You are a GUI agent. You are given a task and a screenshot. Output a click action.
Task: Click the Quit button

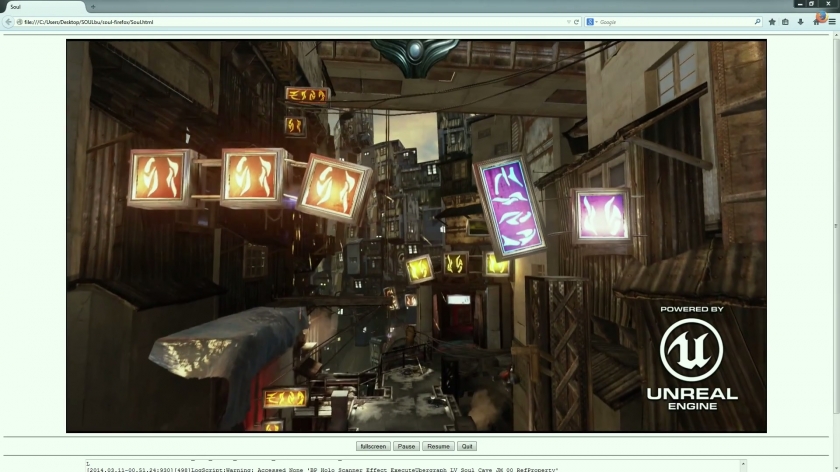[467, 446]
